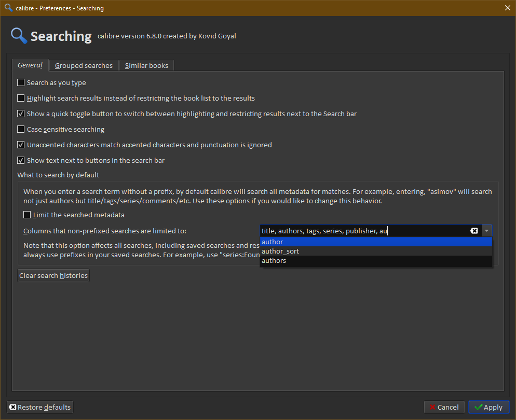Uncheck Unaccented characters match accented option
The width and height of the screenshot is (516, 420).
tap(21, 145)
